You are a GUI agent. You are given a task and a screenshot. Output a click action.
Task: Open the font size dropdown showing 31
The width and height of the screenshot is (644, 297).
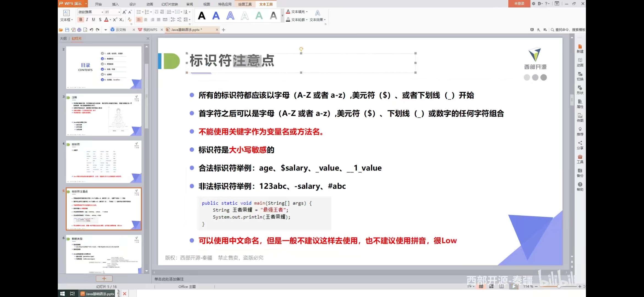pyautogui.click(x=119, y=12)
